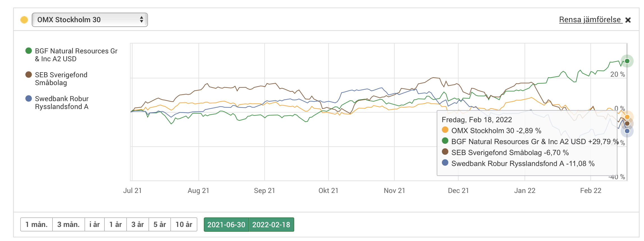Click the blue end marker on the chart line
Screen dimensions: 644x241
click(x=627, y=131)
